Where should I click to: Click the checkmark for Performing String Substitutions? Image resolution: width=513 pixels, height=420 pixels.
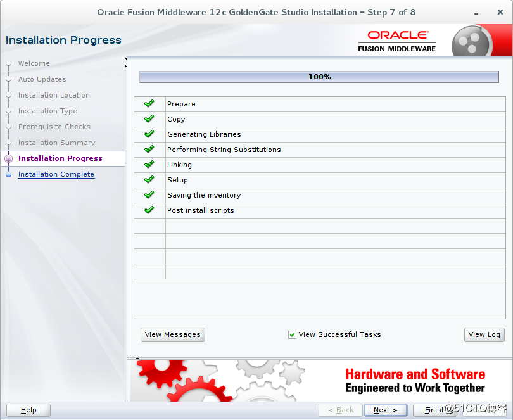click(x=149, y=149)
